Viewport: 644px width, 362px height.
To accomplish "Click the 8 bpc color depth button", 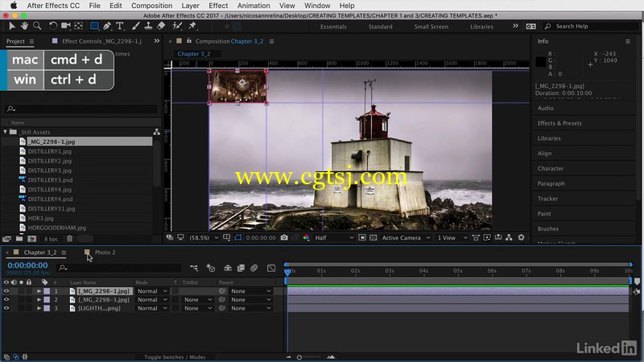I will [x=51, y=238].
